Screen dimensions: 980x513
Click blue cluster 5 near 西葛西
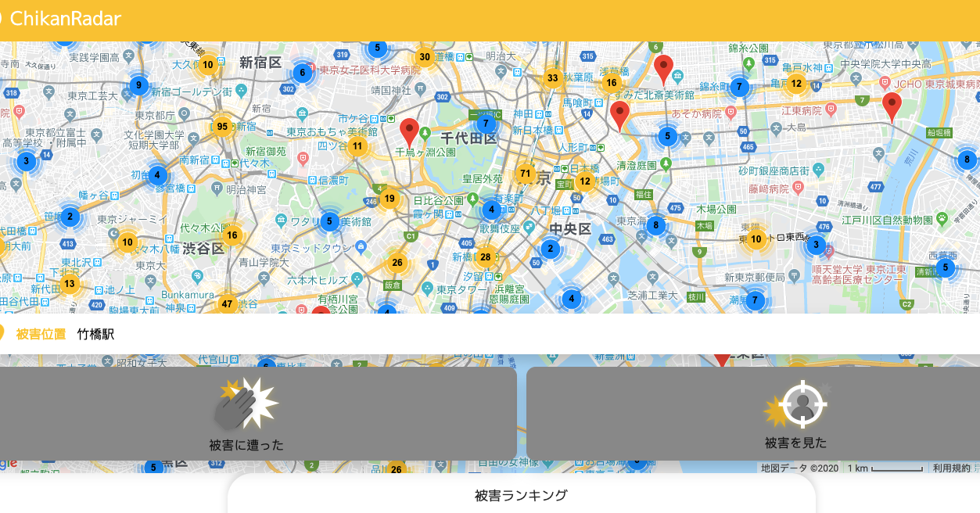tap(945, 268)
